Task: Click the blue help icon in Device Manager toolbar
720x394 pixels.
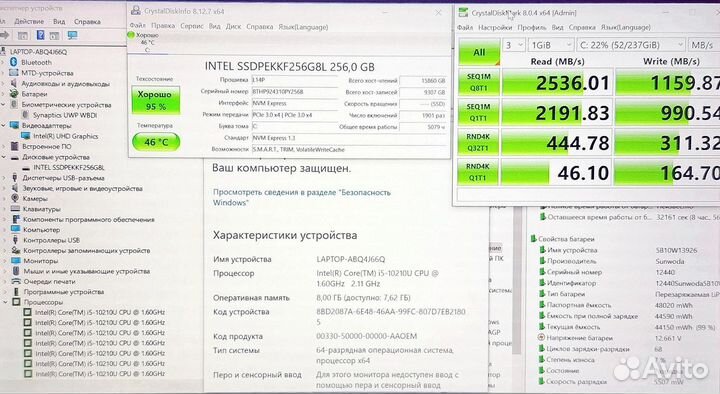Action: tap(40, 35)
